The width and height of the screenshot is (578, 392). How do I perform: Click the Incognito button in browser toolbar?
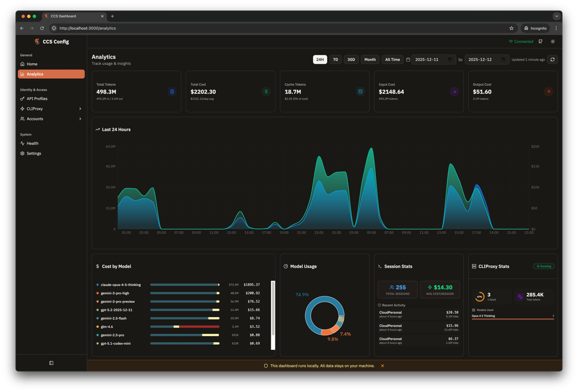pos(535,28)
